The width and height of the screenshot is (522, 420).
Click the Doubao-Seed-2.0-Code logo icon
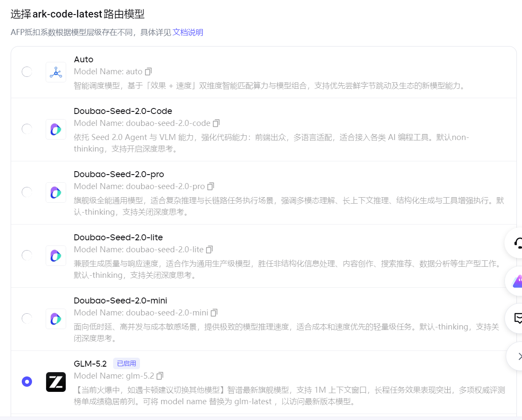56,129
